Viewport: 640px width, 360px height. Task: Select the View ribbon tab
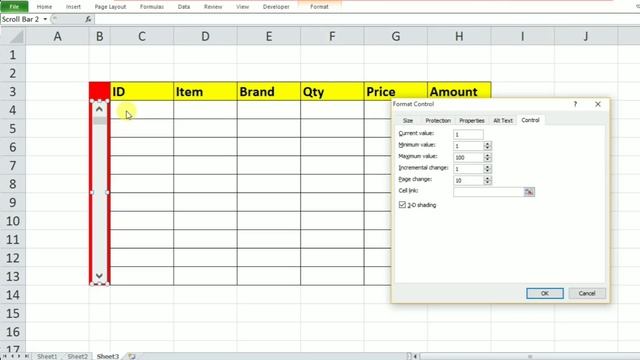[x=242, y=7]
